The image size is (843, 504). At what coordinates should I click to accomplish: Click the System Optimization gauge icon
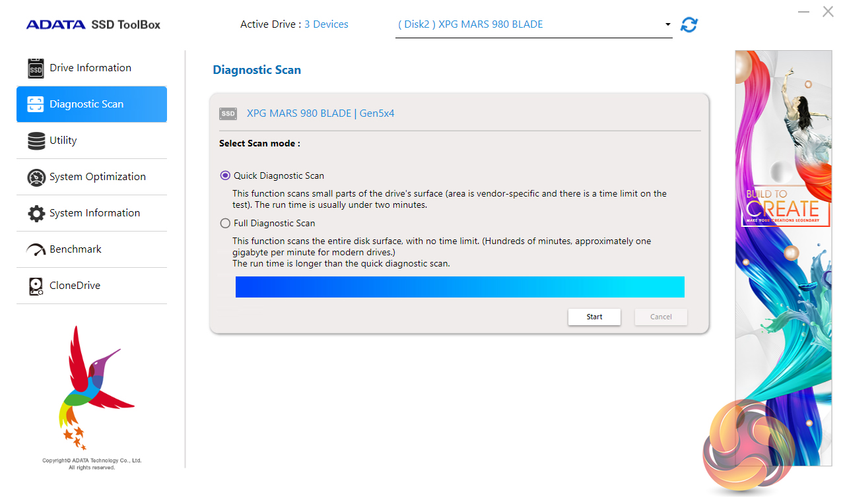36,177
